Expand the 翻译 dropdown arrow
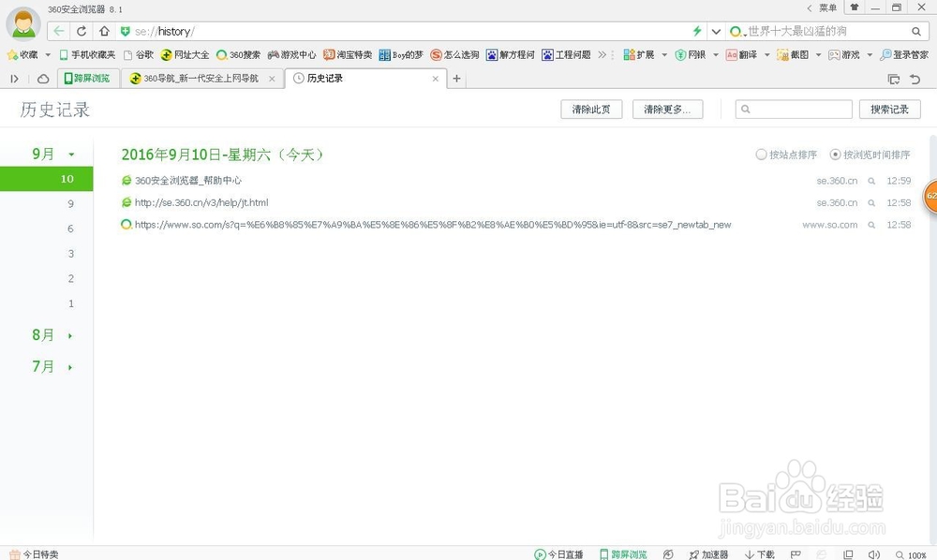The image size is (937, 560). [766, 55]
